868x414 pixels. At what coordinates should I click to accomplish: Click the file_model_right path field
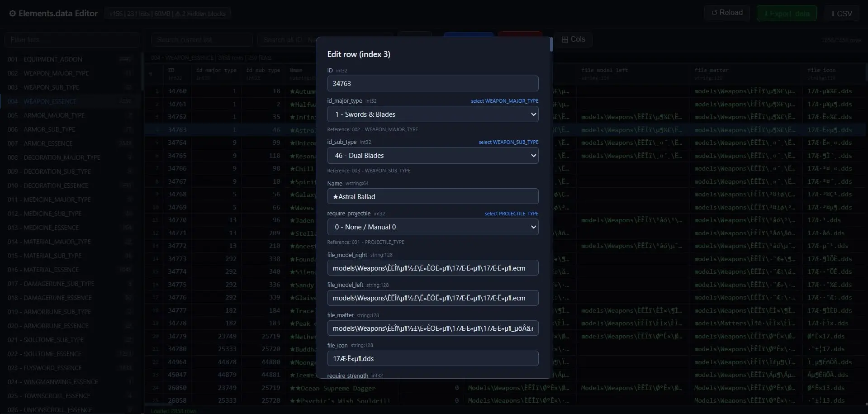432,268
